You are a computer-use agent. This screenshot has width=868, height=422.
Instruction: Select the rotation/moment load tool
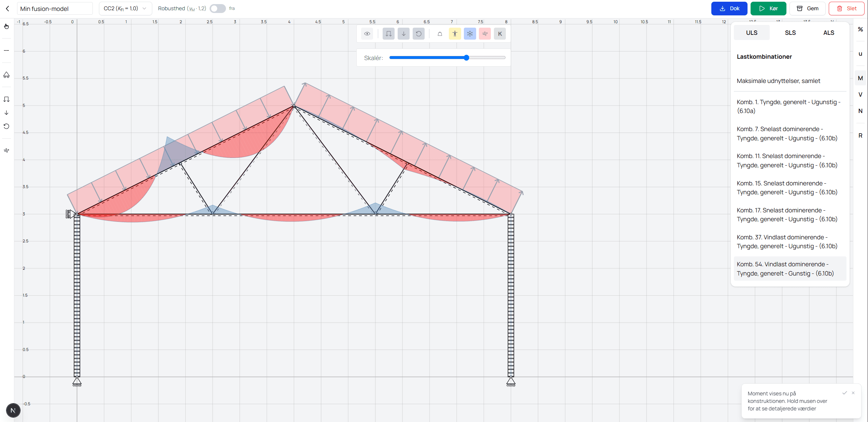pyautogui.click(x=6, y=126)
